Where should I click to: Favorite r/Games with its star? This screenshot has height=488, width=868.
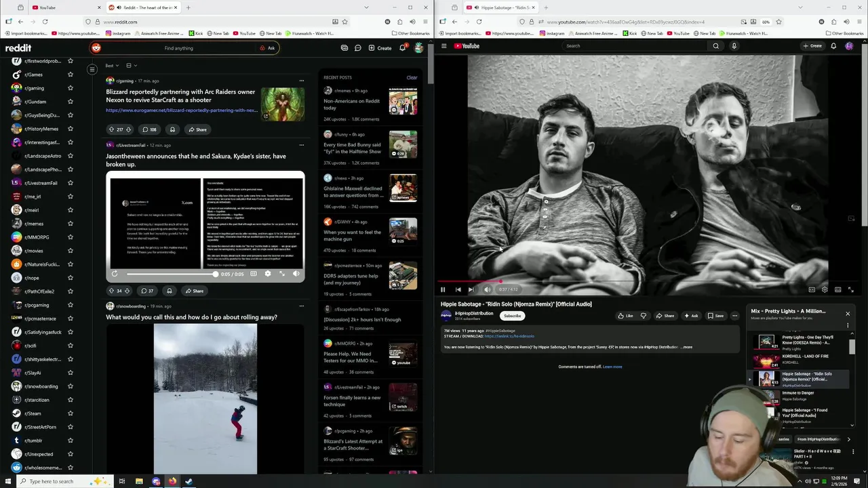(70, 75)
